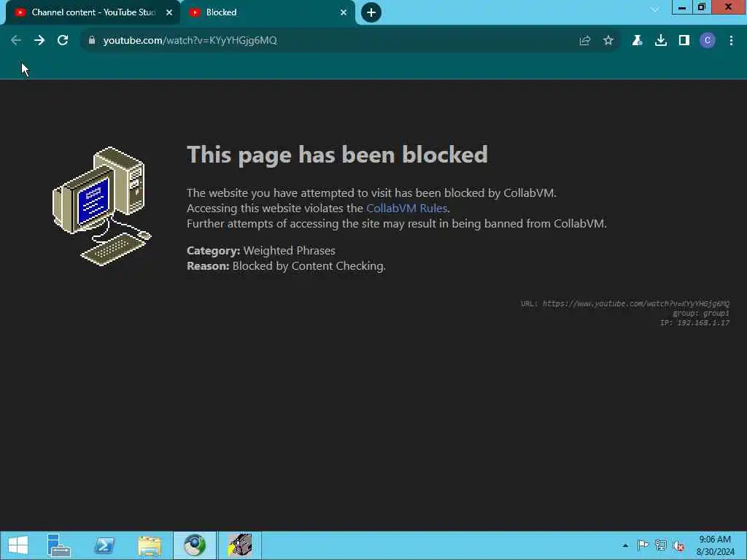Viewport: 747px width, 560px height.
Task: Minimize the browser window
Action: point(682,7)
